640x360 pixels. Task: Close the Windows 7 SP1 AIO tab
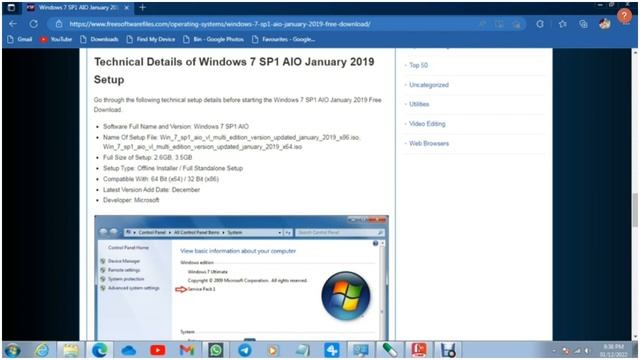click(127, 7)
